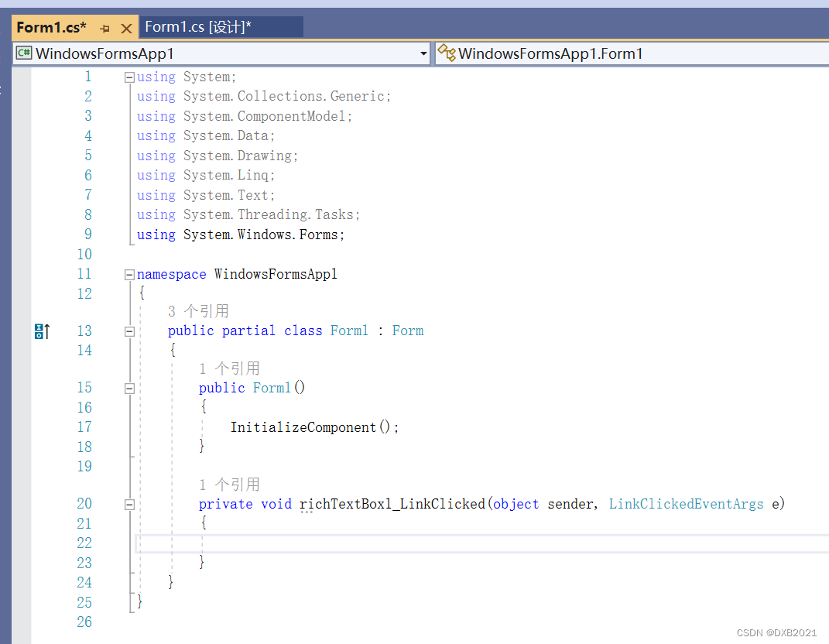Click 'using System.Threading.Tasks;' line

[x=248, y=214]
